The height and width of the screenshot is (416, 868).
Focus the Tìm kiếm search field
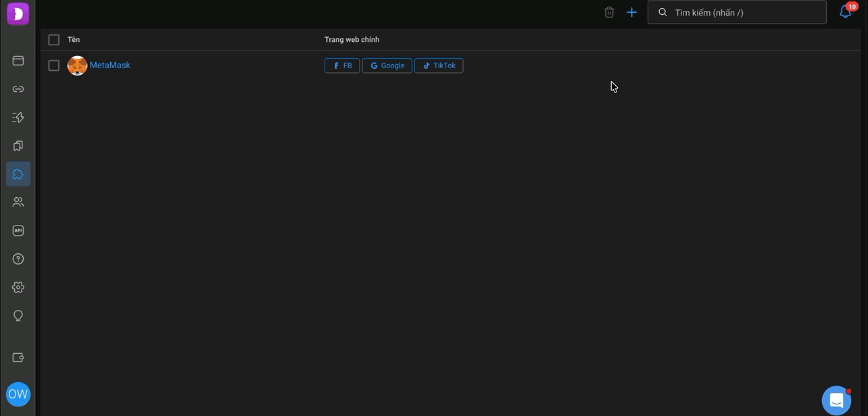click(737, 12)
